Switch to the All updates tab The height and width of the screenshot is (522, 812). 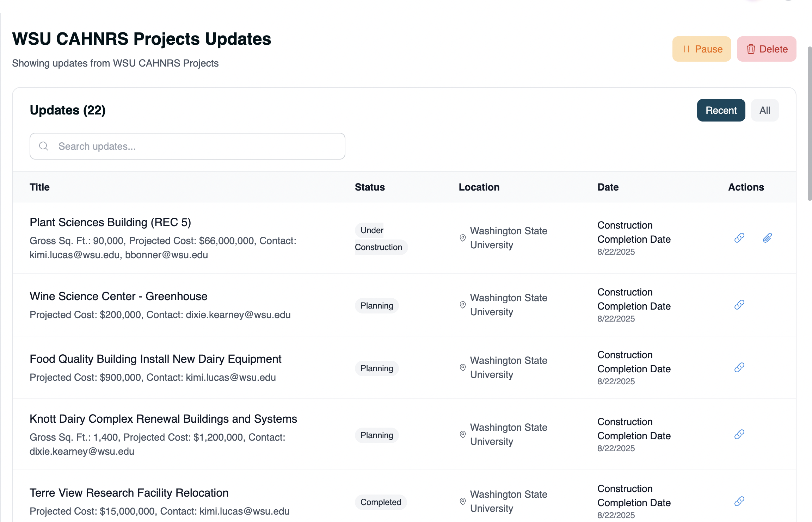(765, 110)
